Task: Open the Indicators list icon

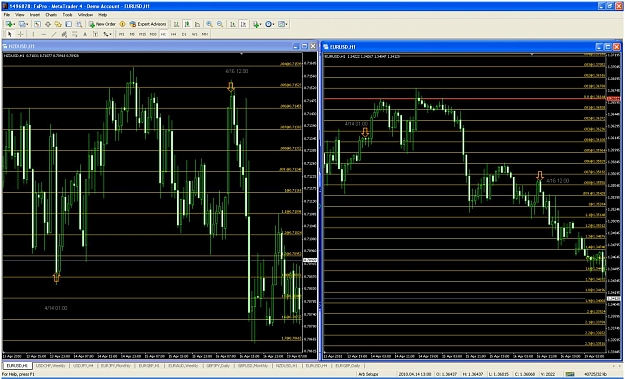Action: click(x=256, y=24)
